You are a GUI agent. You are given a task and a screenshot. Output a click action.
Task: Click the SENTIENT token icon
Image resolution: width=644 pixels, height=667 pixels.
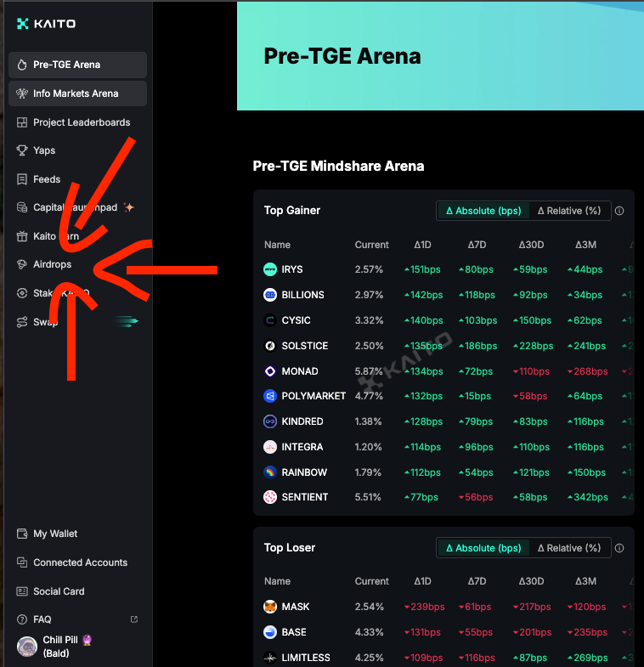270,497
